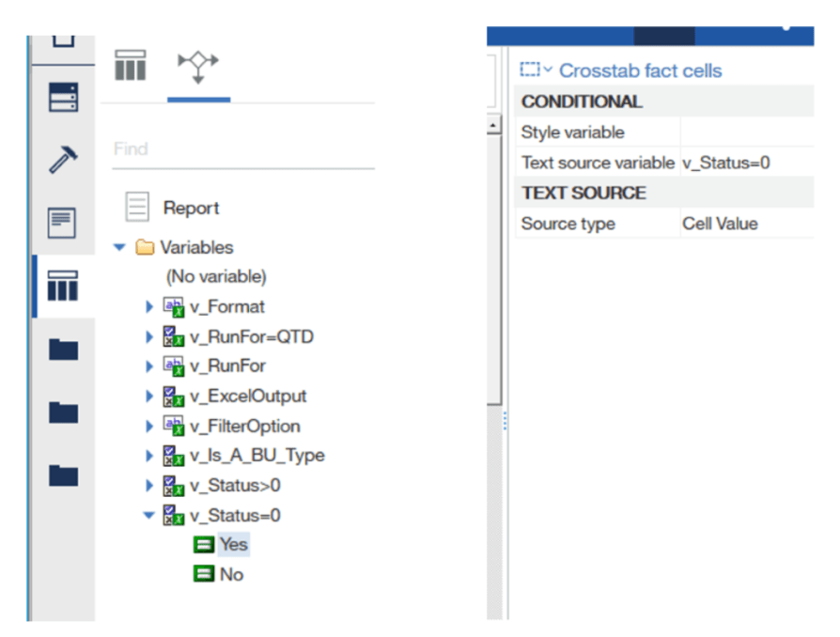Click the Variables folder icon
The height and width of the screenshot is (637, 840).
(x=145, y=247)
